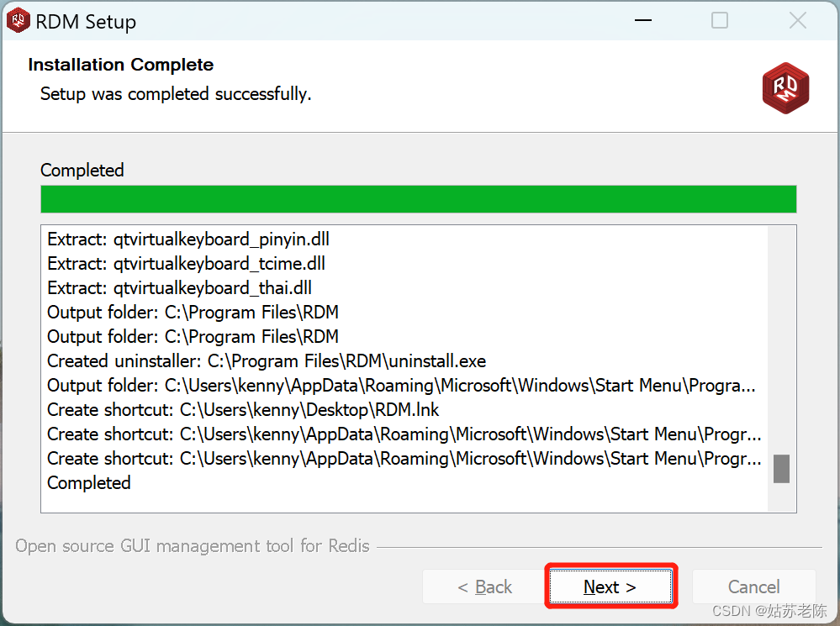Viewport: 840px width, 626px height.
Task: Click the 'Installation Complete' heading text
Action: [x=120, y=65]
